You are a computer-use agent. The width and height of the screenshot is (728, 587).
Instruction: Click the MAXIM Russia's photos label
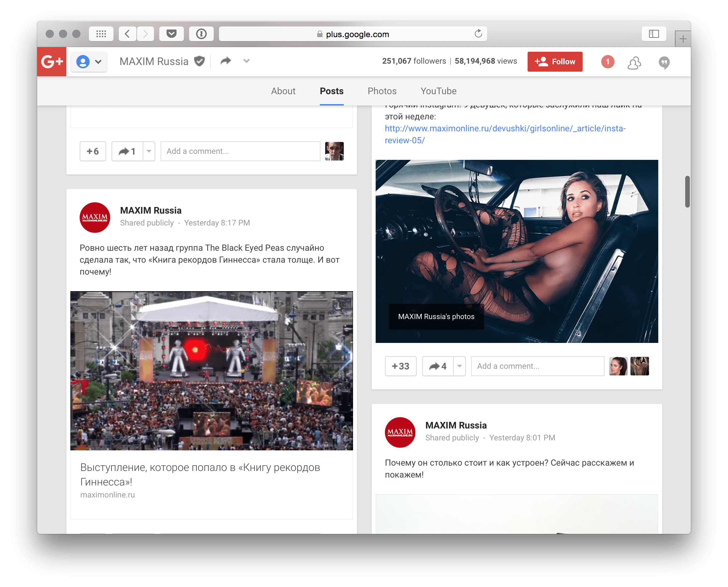coord(436,316)
